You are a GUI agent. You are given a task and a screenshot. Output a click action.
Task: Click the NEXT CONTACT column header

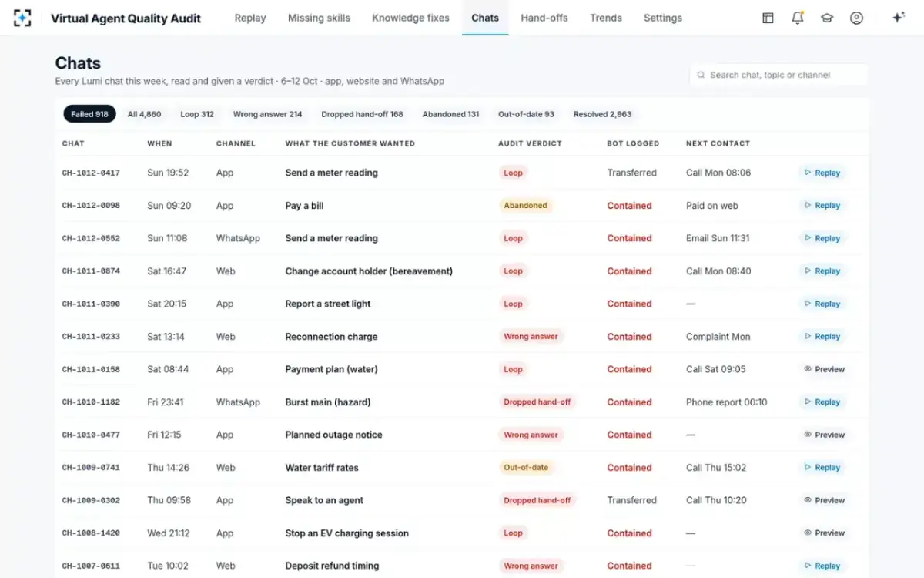[x=718, y=143]
